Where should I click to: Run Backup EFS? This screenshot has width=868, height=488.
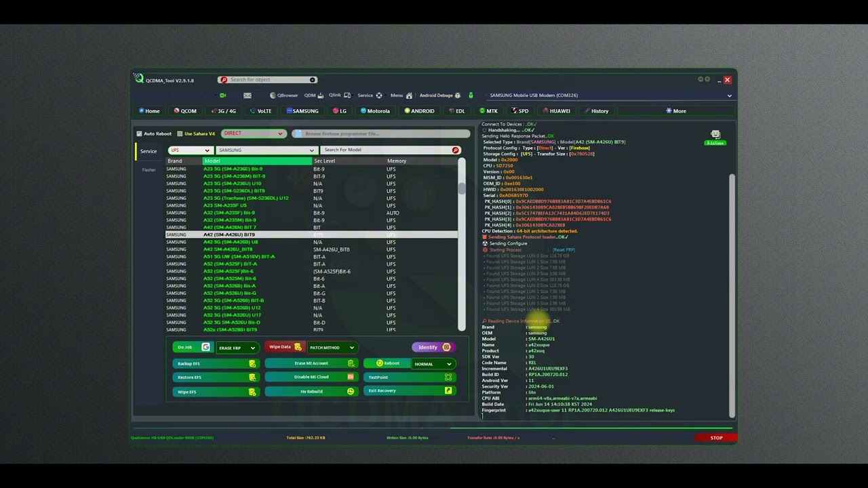tap(215, 364)
